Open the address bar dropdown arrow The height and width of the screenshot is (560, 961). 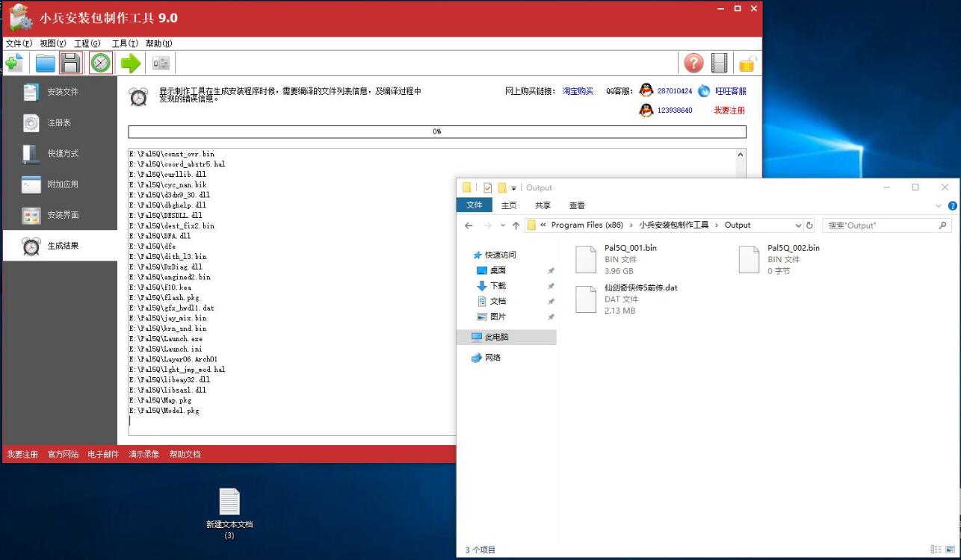pos(798,225)
